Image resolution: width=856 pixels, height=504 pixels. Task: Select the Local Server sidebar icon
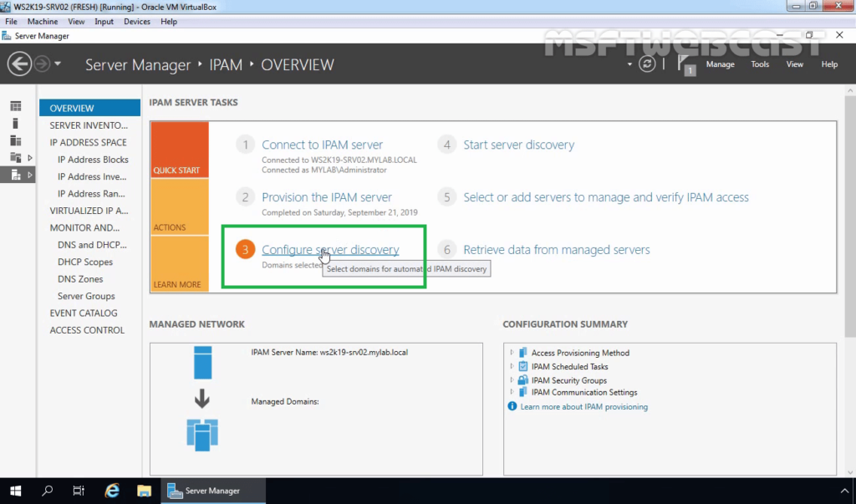15,124
